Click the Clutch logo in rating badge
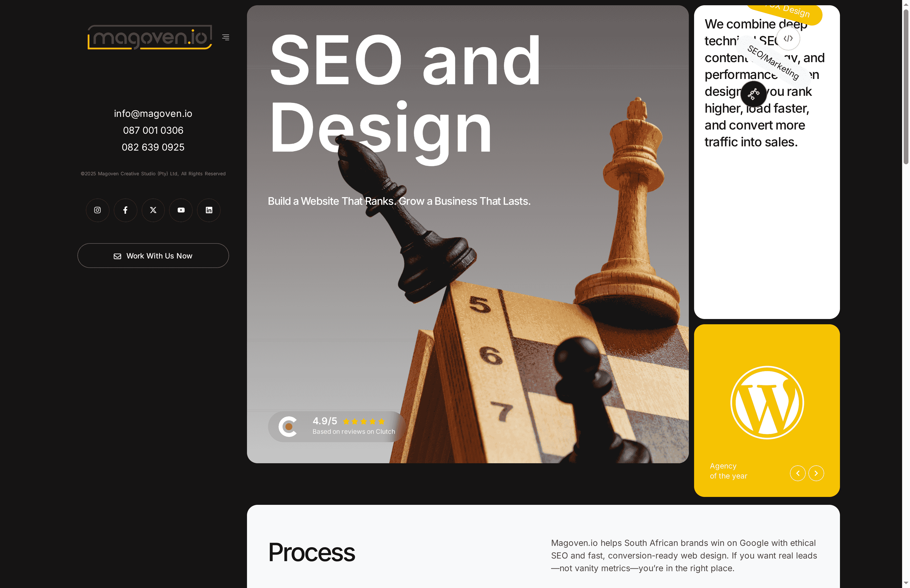The image size is (910, 588). [x=288, y=426]
